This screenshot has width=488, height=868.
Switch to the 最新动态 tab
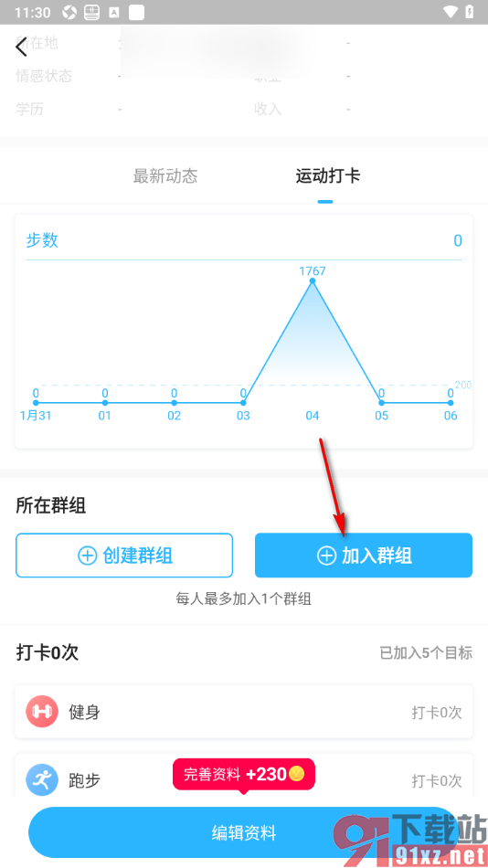(x=165, y=176)
